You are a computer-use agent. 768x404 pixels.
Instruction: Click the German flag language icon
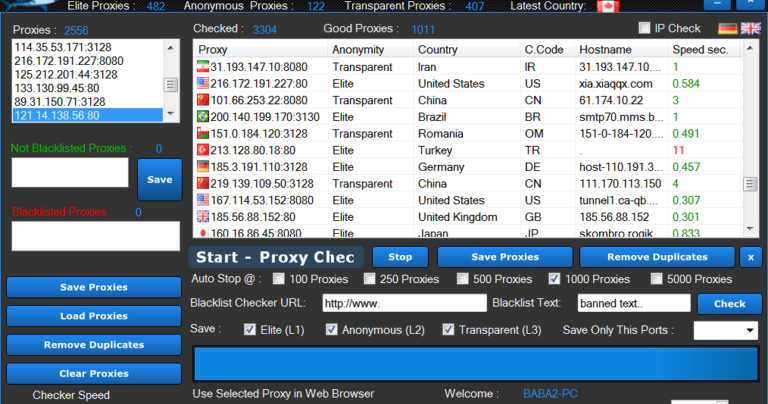click(x=727, y=28)
